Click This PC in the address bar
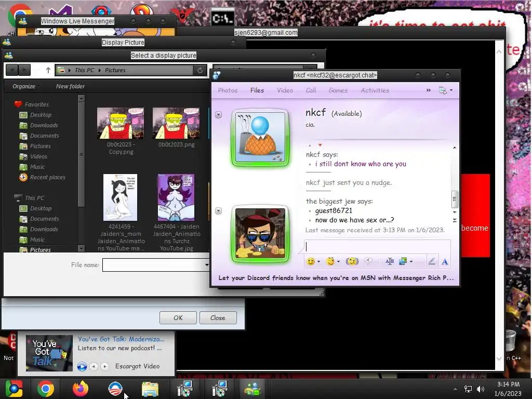The width and height of the screenshot is (532, 399). pos(85,70)
